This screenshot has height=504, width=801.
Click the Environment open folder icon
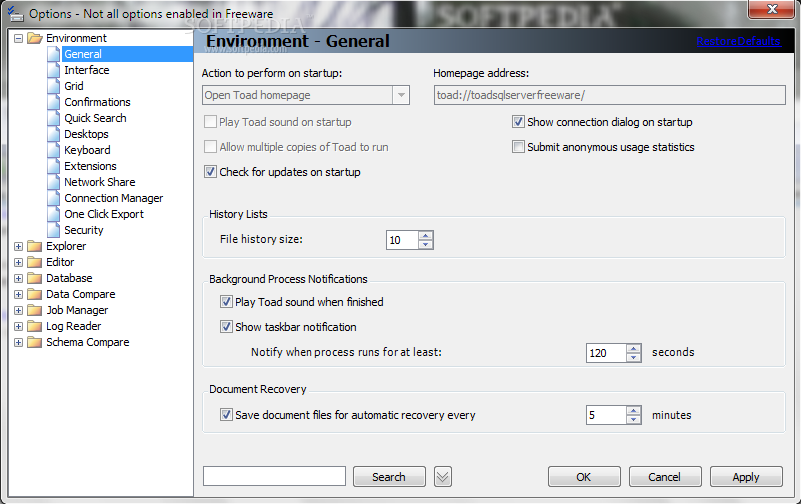35,38
